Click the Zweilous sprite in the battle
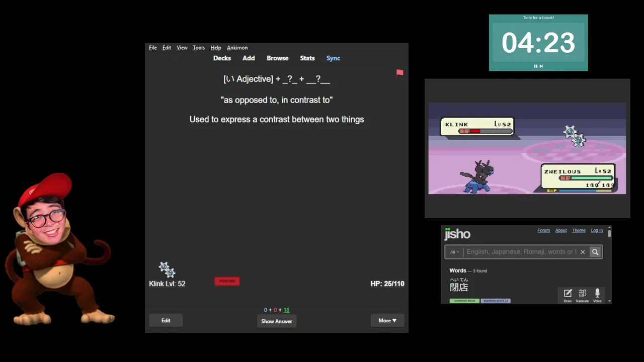644x362 pixels. 477,176
